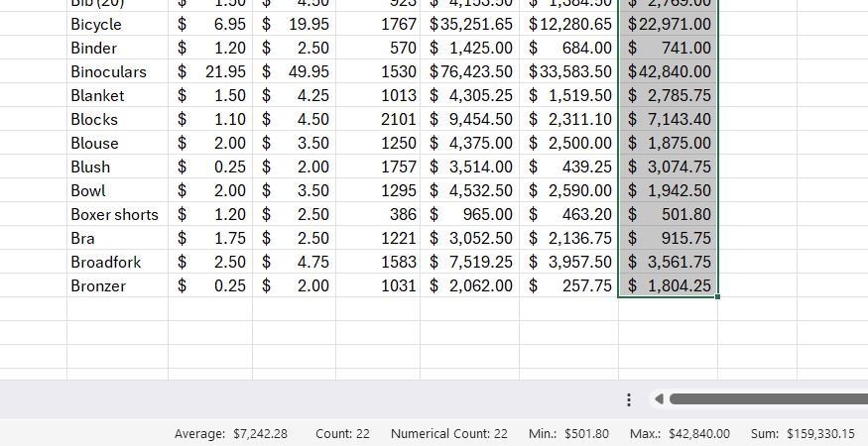Screen dimensions: 868x446
Task: Click Blocks profit cell $7,143.40
Action: 669,120
